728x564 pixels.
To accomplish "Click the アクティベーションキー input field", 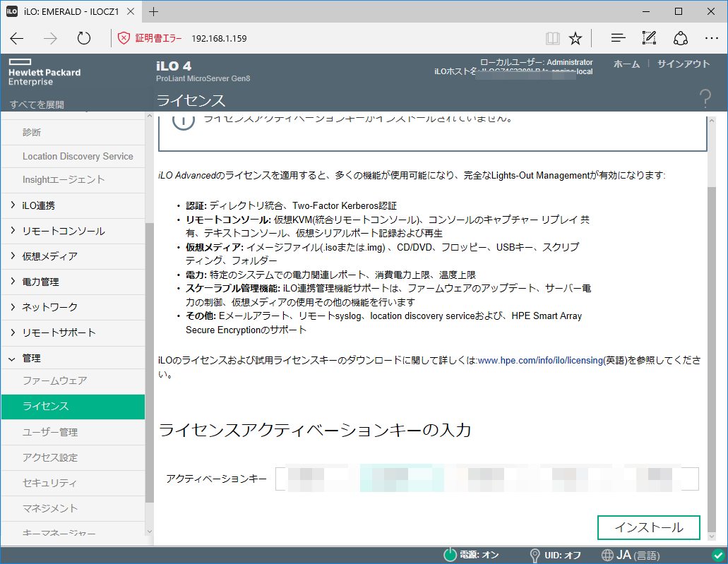I will [487, 479].
